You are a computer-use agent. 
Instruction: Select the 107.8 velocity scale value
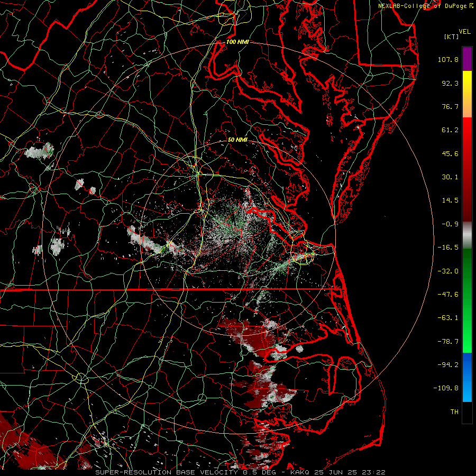pos(448,59)
